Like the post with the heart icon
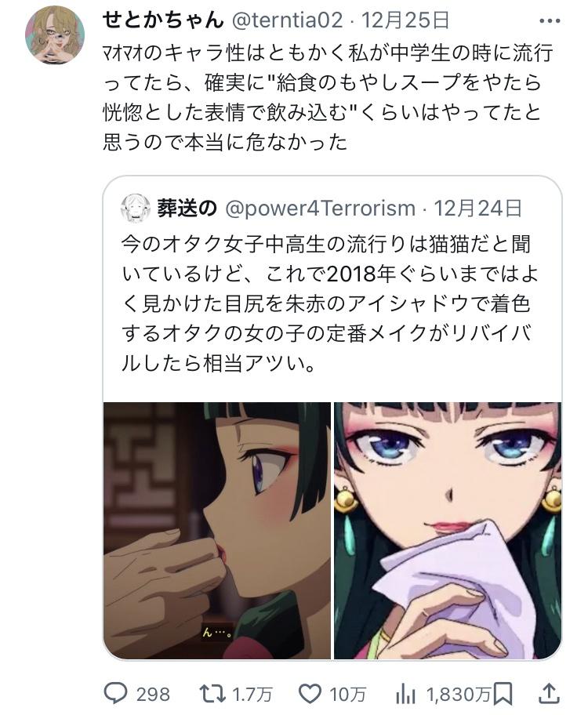This screenshot has width=588, height=715. coord(310,694)
